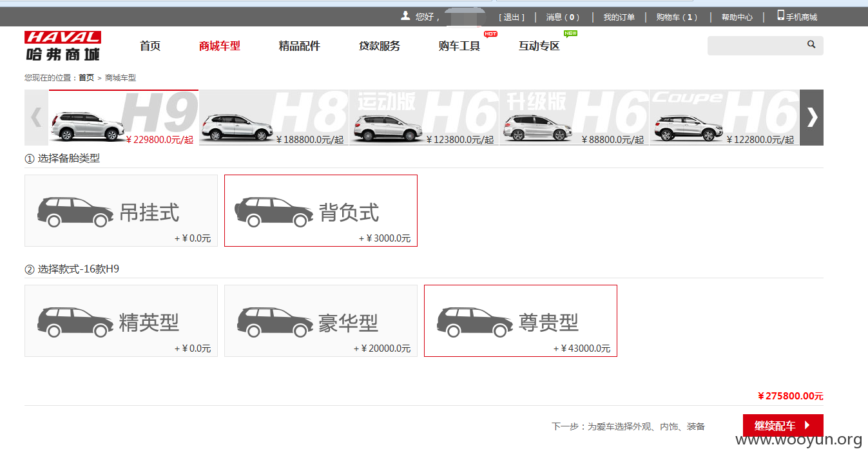Choose 尊贵型 trim option
868x458 pixels.
tap(521, 321)
